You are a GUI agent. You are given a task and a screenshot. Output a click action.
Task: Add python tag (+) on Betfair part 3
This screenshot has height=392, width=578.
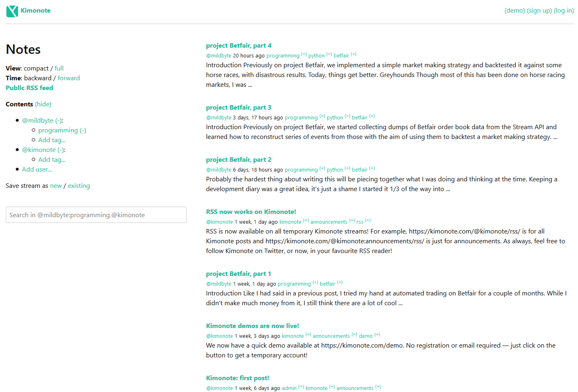[347, 116]
